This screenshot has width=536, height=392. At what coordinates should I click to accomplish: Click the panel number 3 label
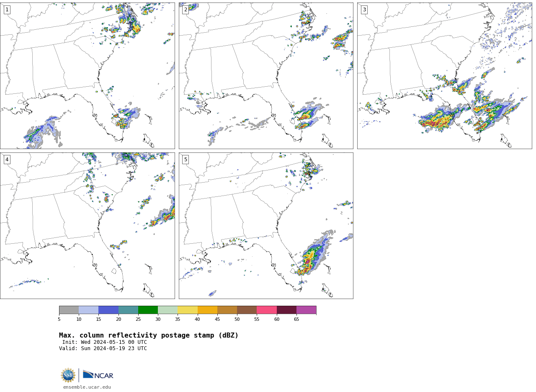[364, 10]
